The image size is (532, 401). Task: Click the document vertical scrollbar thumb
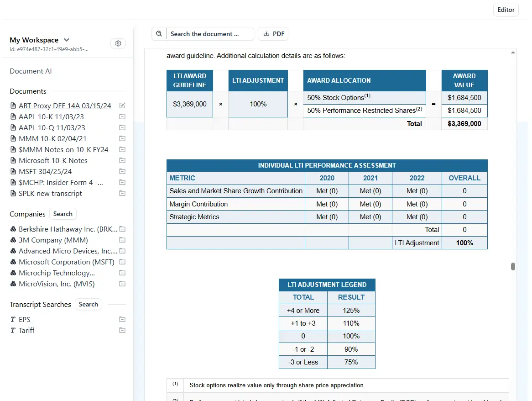point(513,266)
